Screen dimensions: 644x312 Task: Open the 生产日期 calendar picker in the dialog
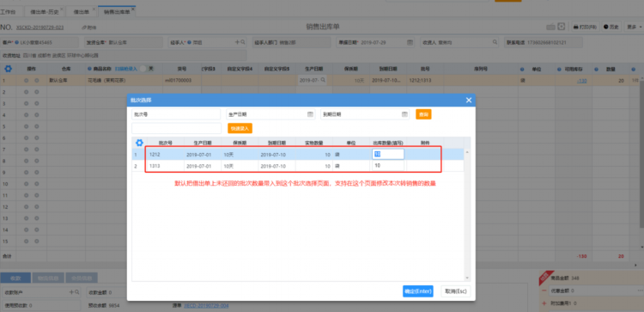(311, 114)
